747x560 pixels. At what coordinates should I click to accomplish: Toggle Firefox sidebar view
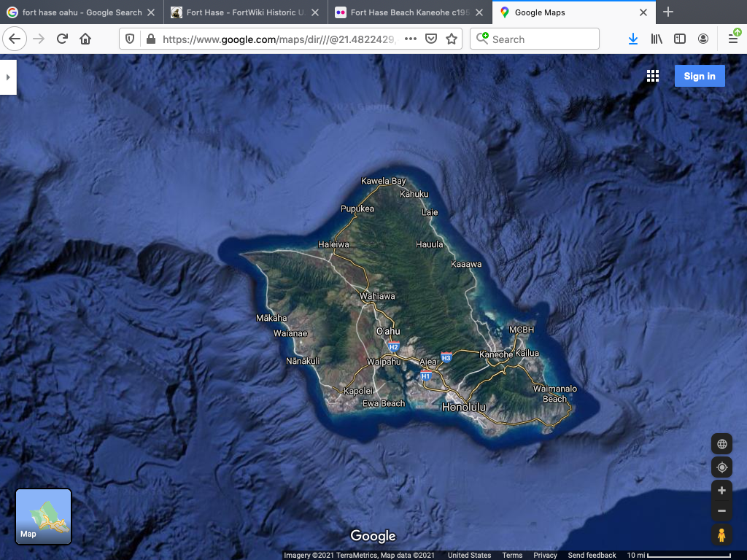(x=680, y=39)
